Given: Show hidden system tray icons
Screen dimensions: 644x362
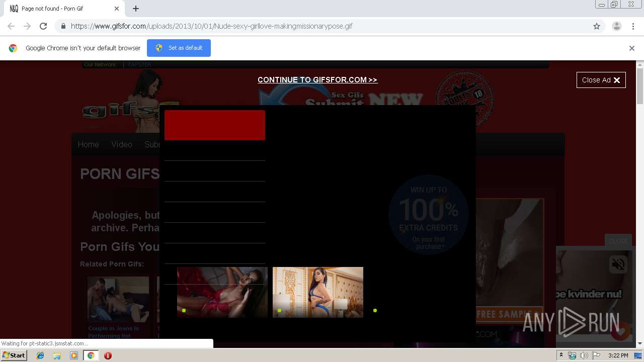Looking at the screenshot, I should [561, 355].
